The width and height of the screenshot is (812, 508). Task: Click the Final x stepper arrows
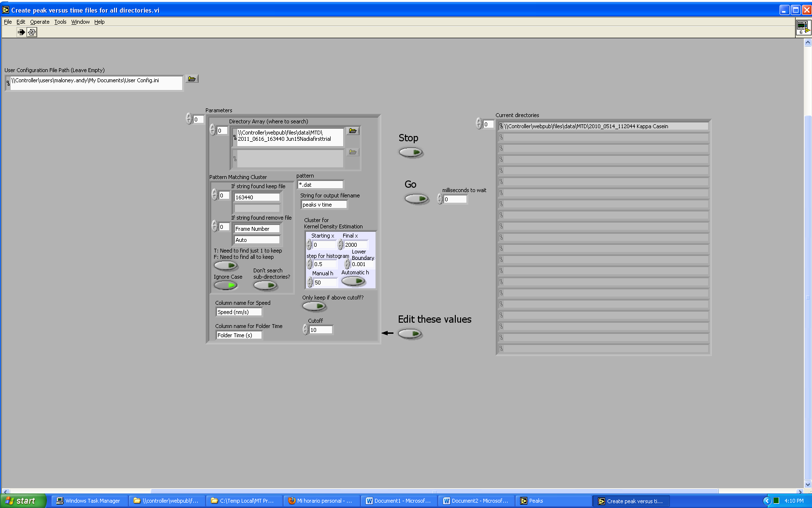[340, 245]
